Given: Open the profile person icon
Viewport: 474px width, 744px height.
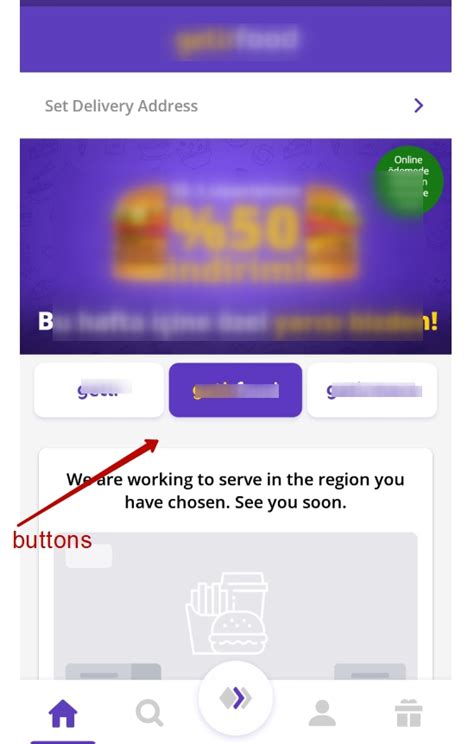Looking at the screenshot, I should tap(322, 713).
